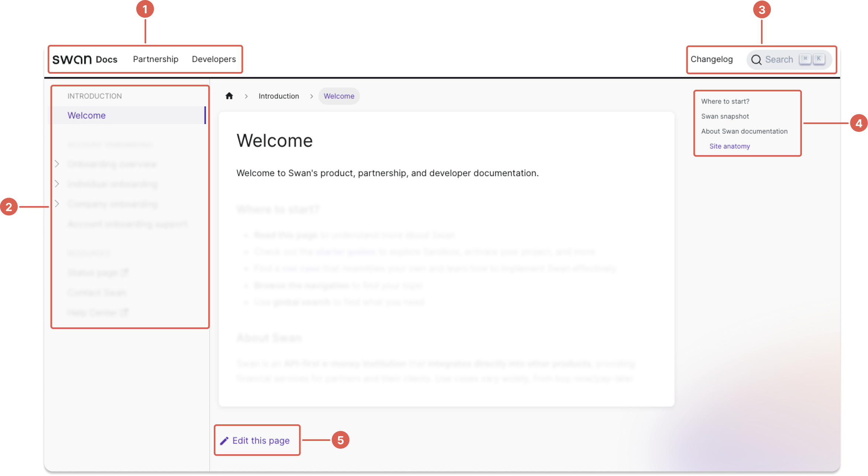
Task: Click the Welcome breadcrumb chip
Action: click(x=339, y=96)
